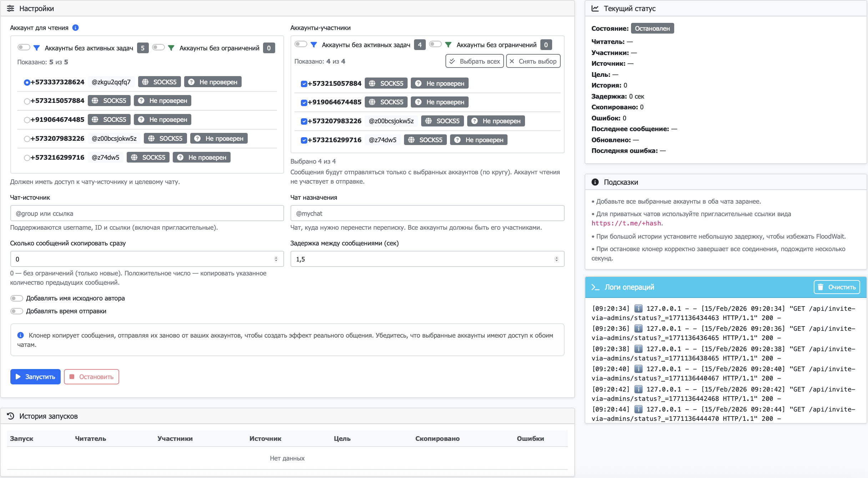The image size is (868, 478).
Task: Click the Чат-источник input field
Action: 147,213
